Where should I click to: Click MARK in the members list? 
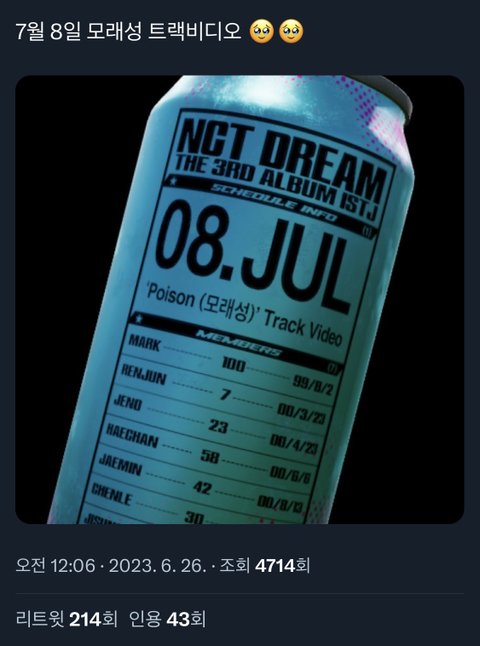click(144, 343)
